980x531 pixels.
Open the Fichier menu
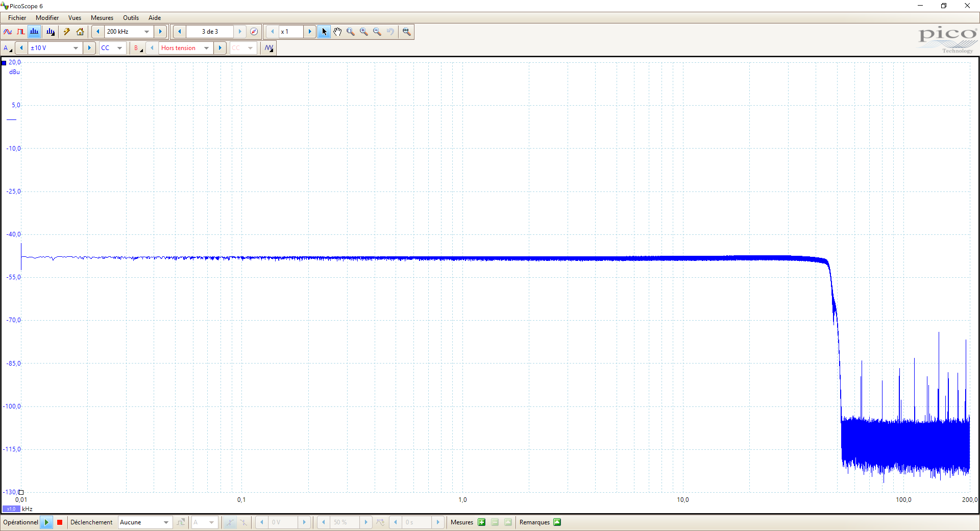click(x=17, y=18)
